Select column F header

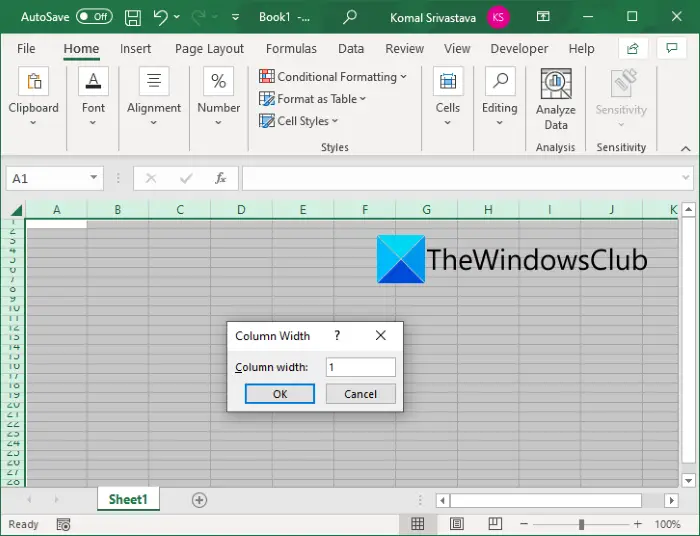click(x=365, y=210)
